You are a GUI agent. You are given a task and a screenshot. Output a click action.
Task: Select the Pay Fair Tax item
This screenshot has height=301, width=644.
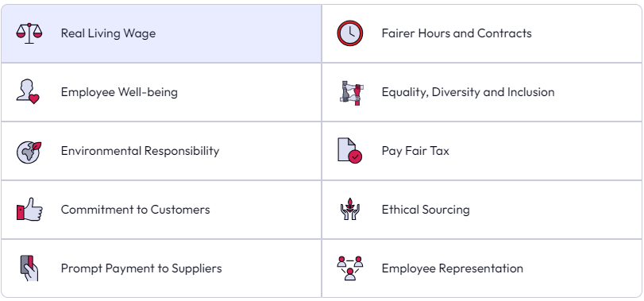pos(482,151)
